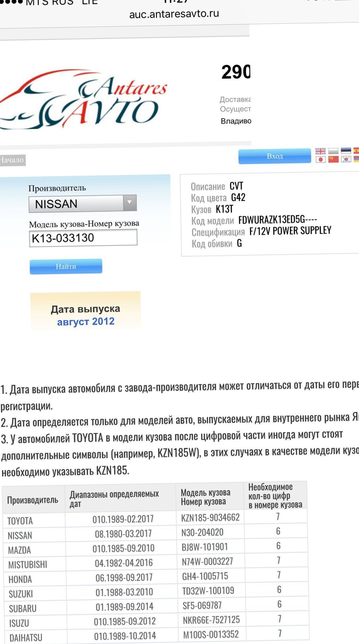Click the date range "010.1985-09.2010"
Screen dimensions: 359x644
124,548
